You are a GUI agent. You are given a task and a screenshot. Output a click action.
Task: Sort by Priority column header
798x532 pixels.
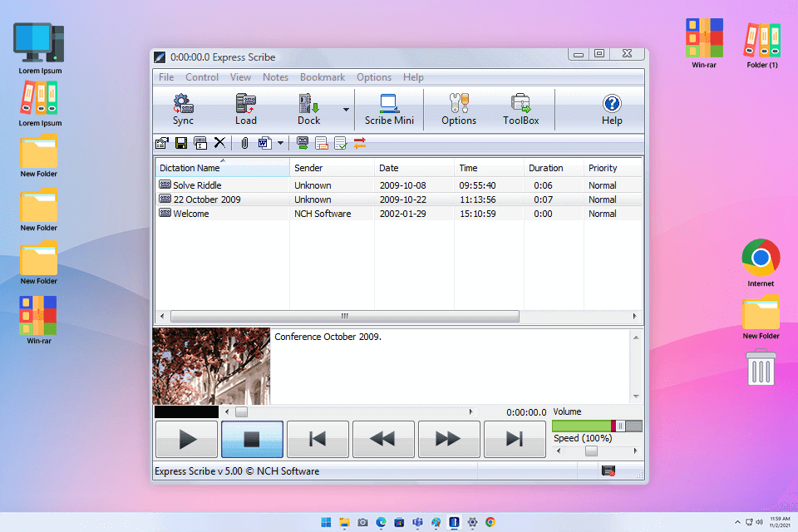pos(613,167)
